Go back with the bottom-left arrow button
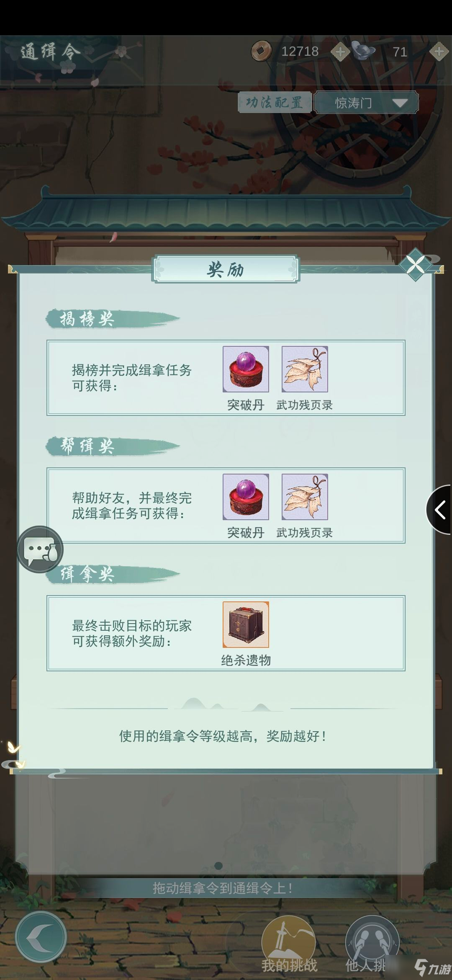This screenshot has width=452, height=980. (41, 937)
